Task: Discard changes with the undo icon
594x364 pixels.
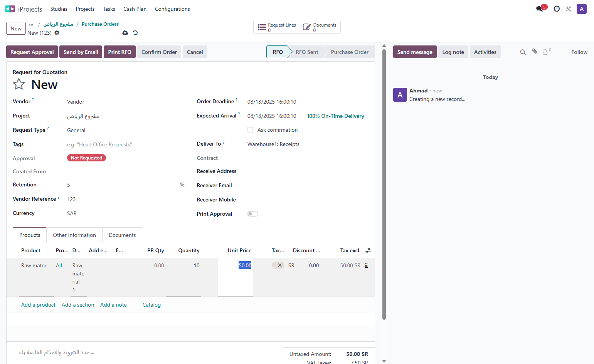Action: (135, 33)
